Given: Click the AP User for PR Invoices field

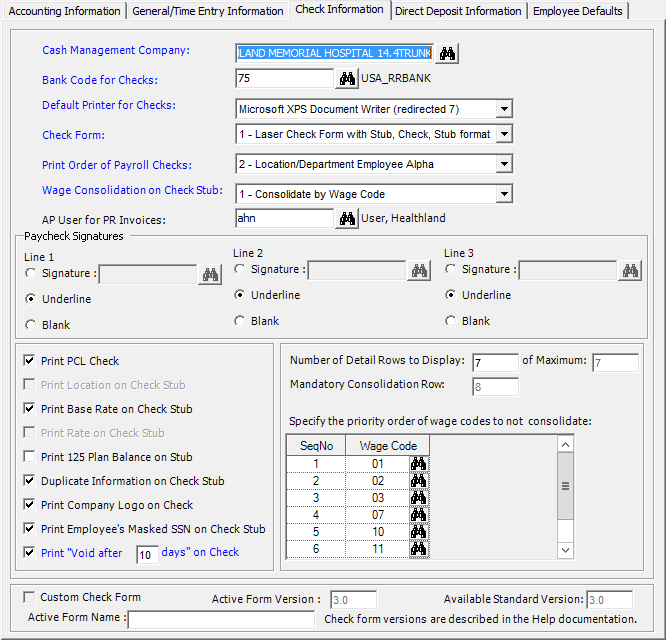Looking at the screenshot, I should 285,219.
